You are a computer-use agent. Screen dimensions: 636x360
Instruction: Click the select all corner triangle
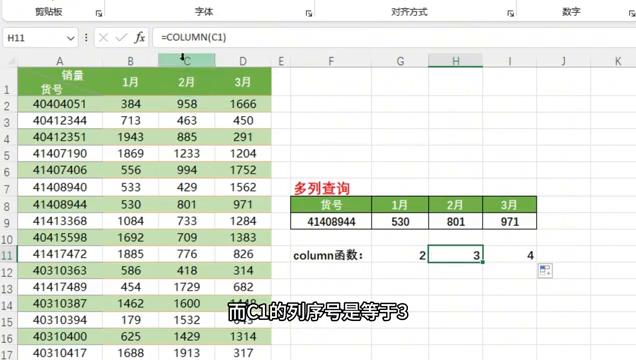[11, 61]
